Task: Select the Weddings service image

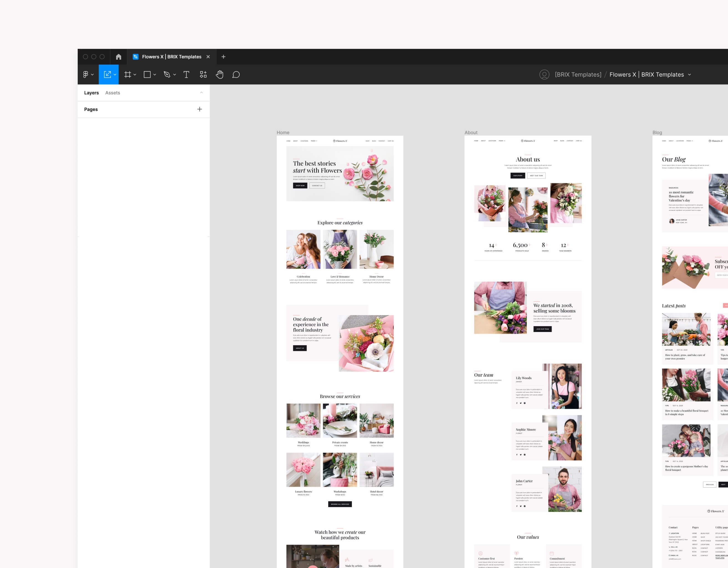Action: (303, 421)
